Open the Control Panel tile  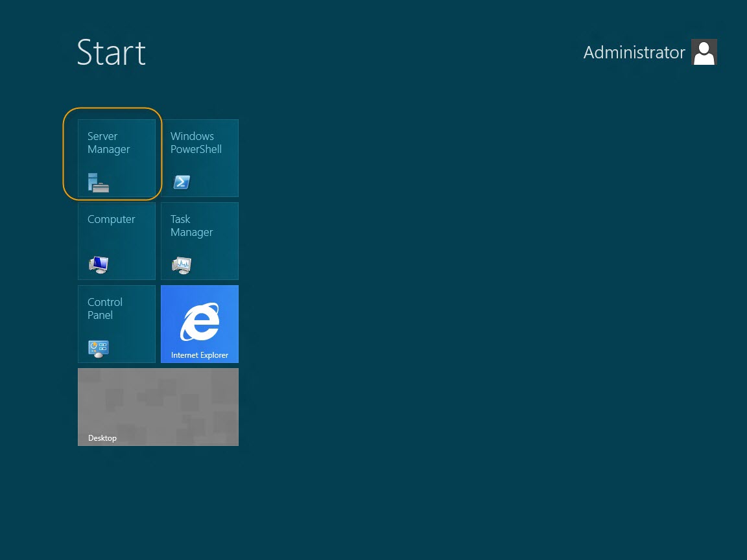(117, 324)
